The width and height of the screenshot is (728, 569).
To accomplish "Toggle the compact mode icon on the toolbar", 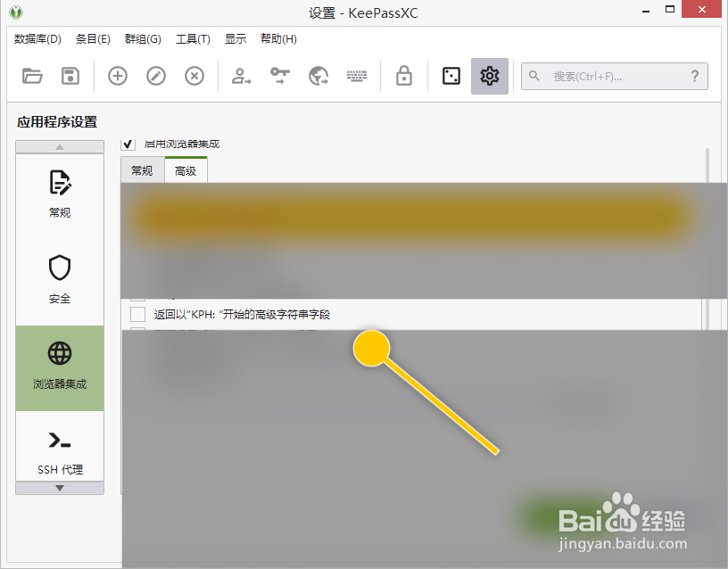I will coord(451,76).
